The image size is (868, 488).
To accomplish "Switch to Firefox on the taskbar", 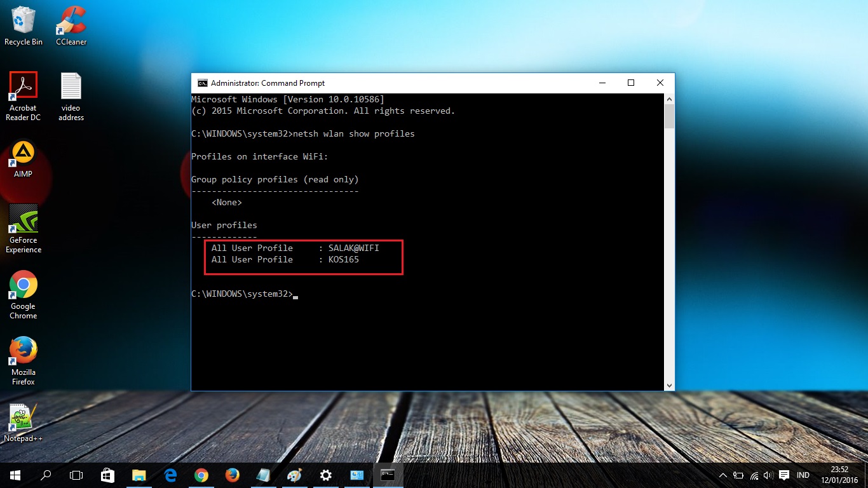I will click(x=232, y=475).
